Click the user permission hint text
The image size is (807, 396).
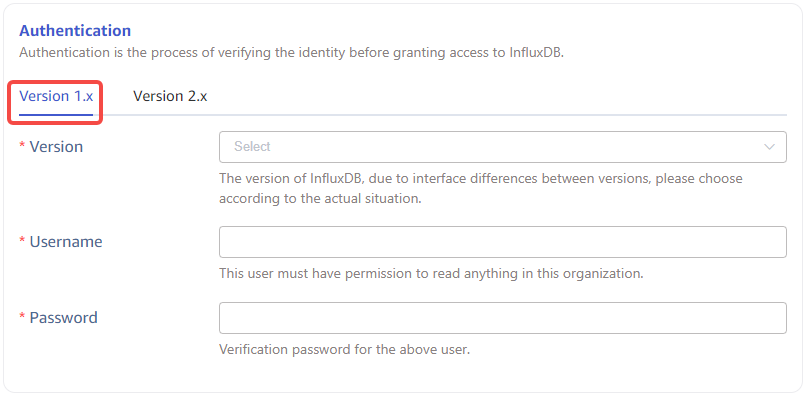[x=431, y=273]
